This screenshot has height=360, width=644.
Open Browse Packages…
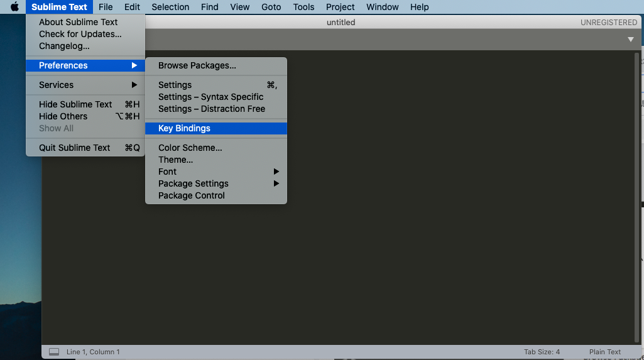click(x=216, y=65)
